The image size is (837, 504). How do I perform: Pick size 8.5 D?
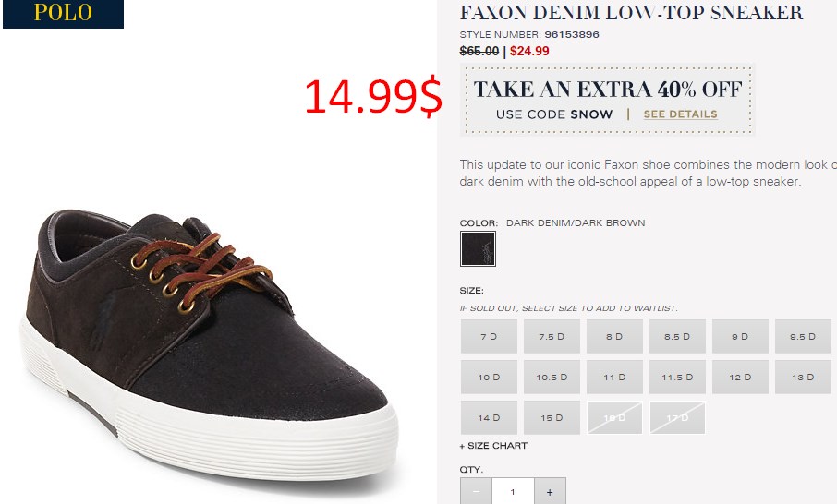(x=677, y=337)
